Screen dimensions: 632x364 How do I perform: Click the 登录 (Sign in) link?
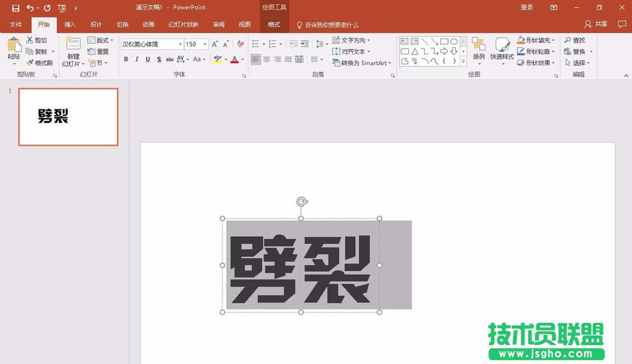[526, 7]
